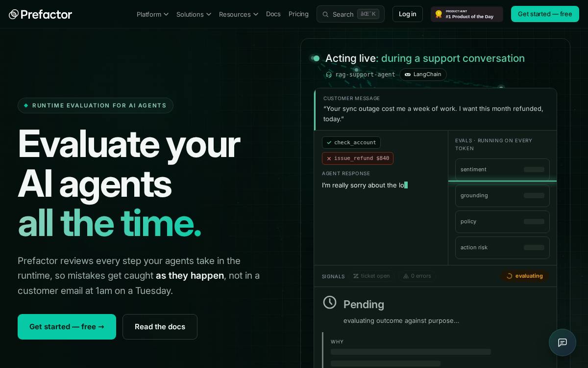Click the Search field in the header

click(x=350, y=14)
